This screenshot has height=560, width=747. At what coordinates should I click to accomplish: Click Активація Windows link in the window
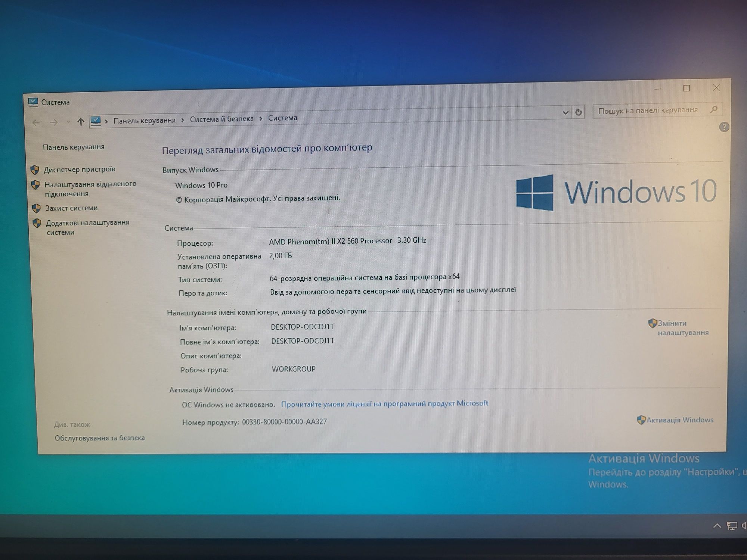pyautogui.click(x=680, y=420)
